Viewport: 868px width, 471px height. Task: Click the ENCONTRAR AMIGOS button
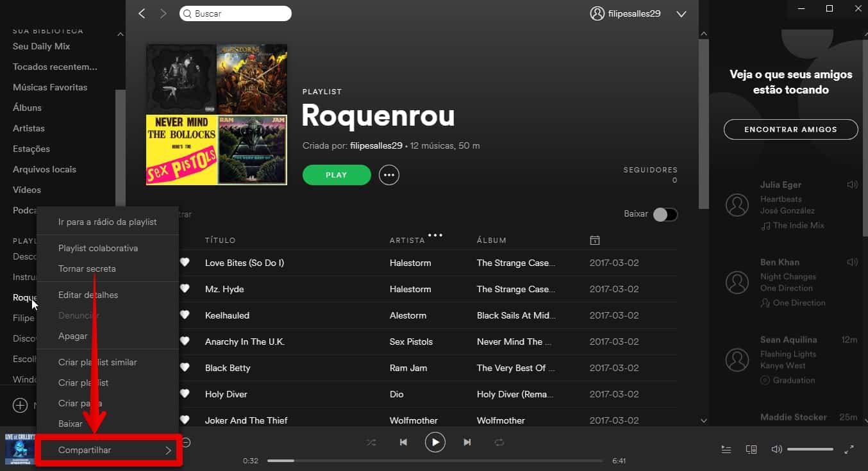click(x=790, y=129)
